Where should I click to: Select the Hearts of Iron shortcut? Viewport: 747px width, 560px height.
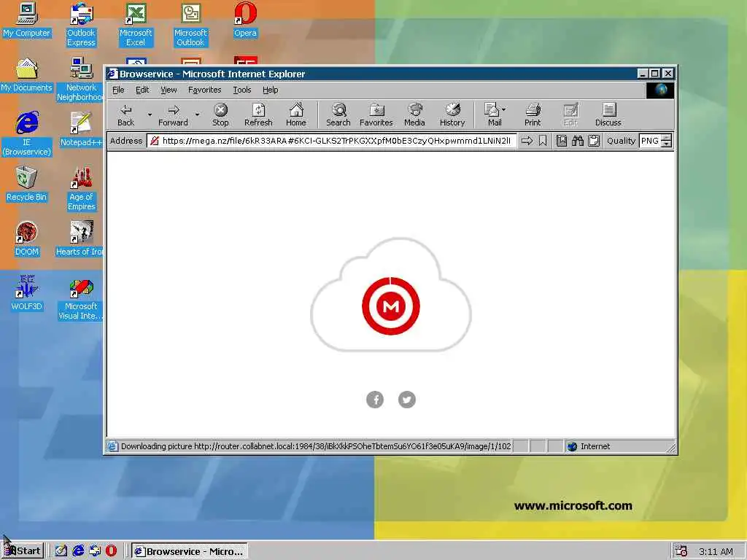point(80,239)
